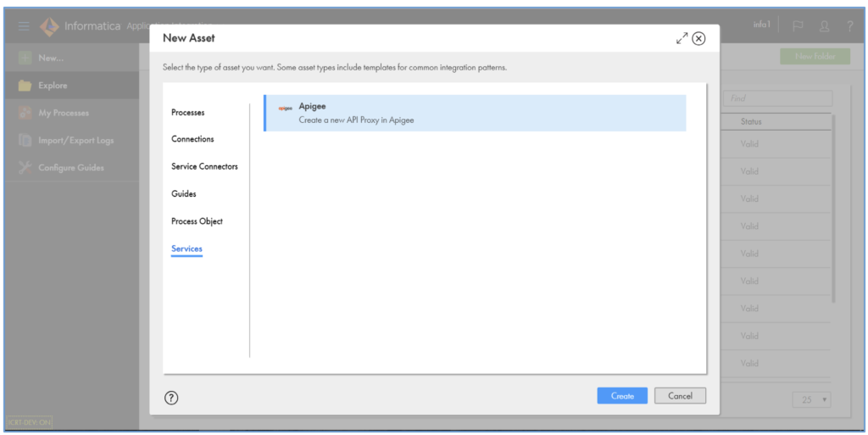Click the help question mark icon in dialog
This screenshot has width=868, height=435.
tap(171, 397)
